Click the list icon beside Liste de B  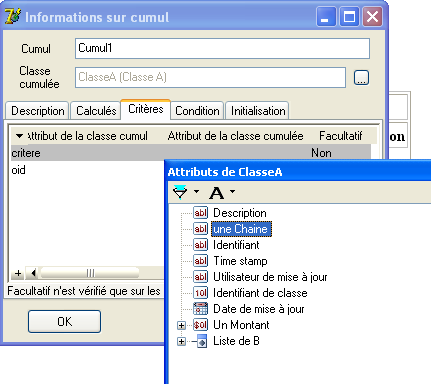(x=201, y=341)
